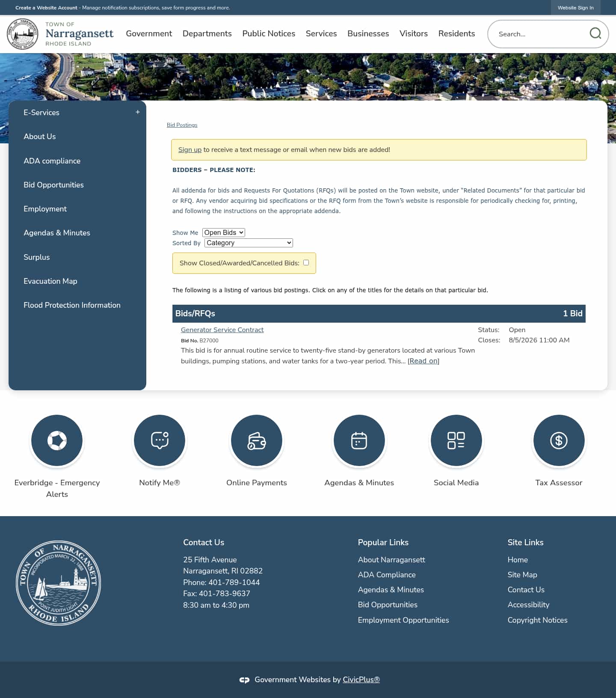The width and height of the screenshot is (616, 698).
Task: Click the footer town seal image
Action: 59,583
